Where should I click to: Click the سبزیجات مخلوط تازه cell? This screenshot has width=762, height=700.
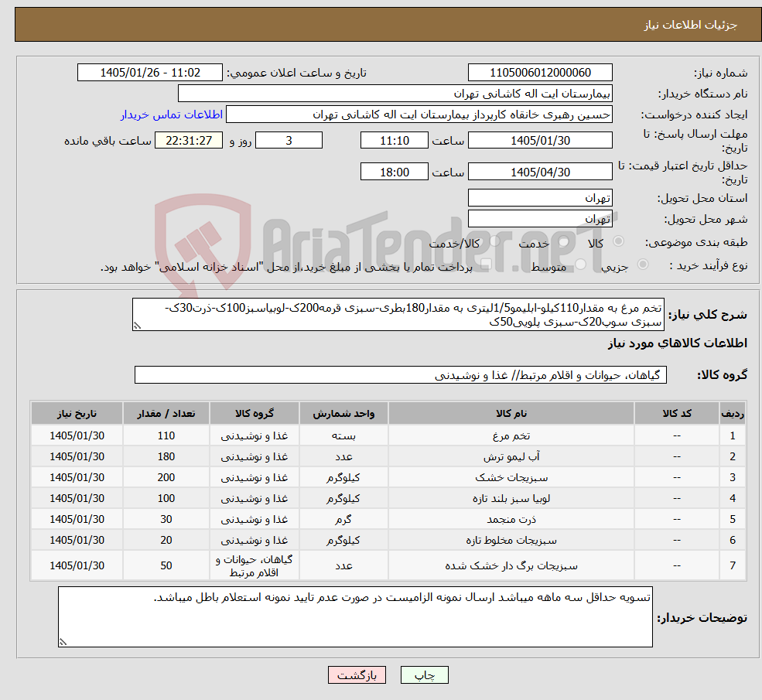pyautogui.click(x=511, y=540)
